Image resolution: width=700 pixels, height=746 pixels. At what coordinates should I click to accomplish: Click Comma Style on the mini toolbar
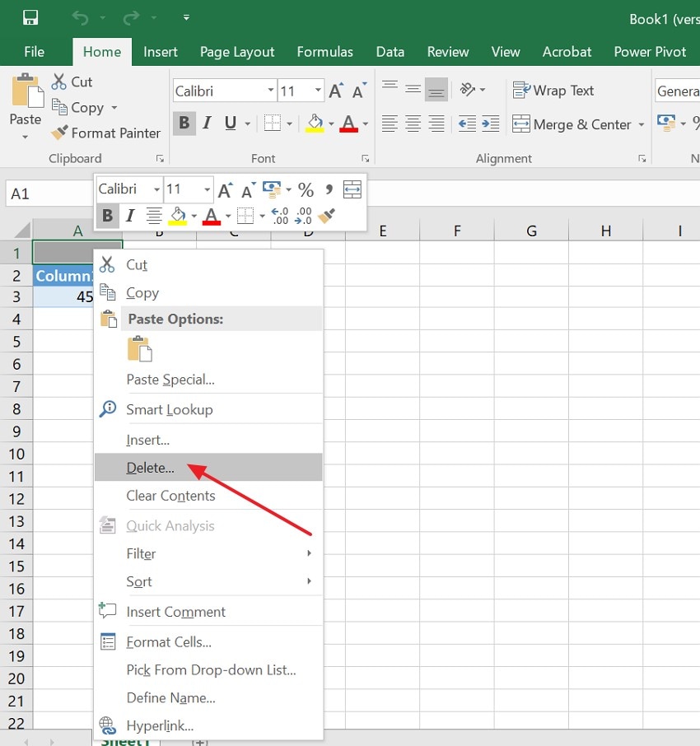tap(329, 190)
